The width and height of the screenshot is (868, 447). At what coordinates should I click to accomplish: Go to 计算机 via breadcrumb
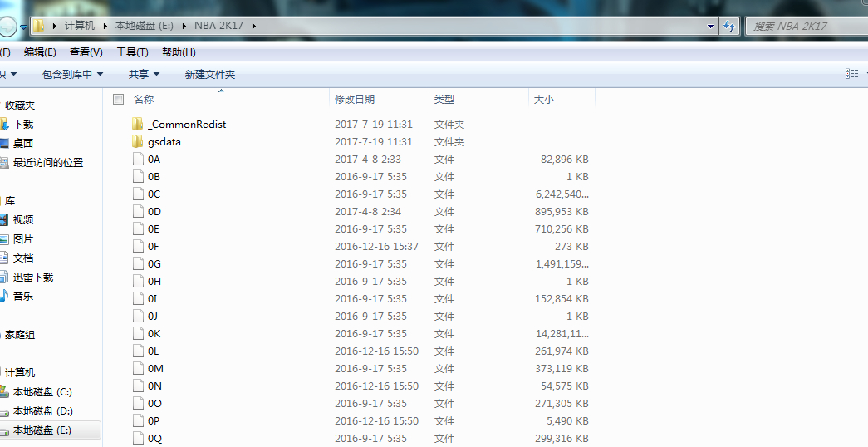pyautogui.click(x=80, y=26)
